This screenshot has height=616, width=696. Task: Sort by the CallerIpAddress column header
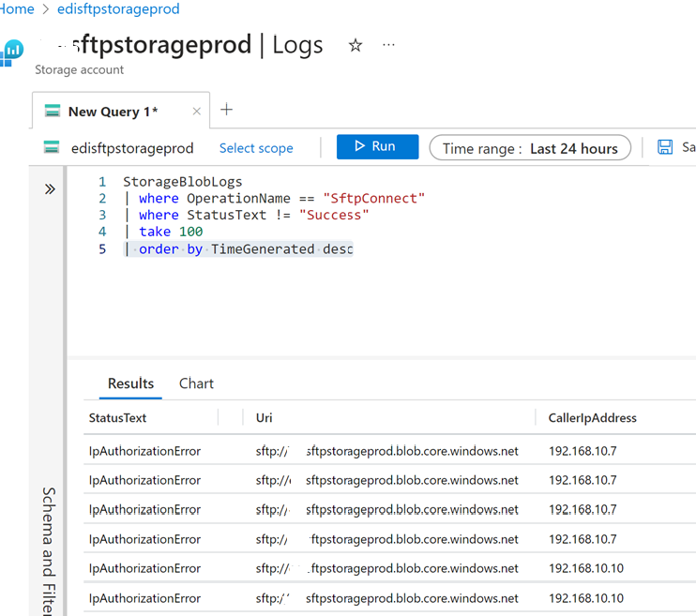click(x=592, y=417)
